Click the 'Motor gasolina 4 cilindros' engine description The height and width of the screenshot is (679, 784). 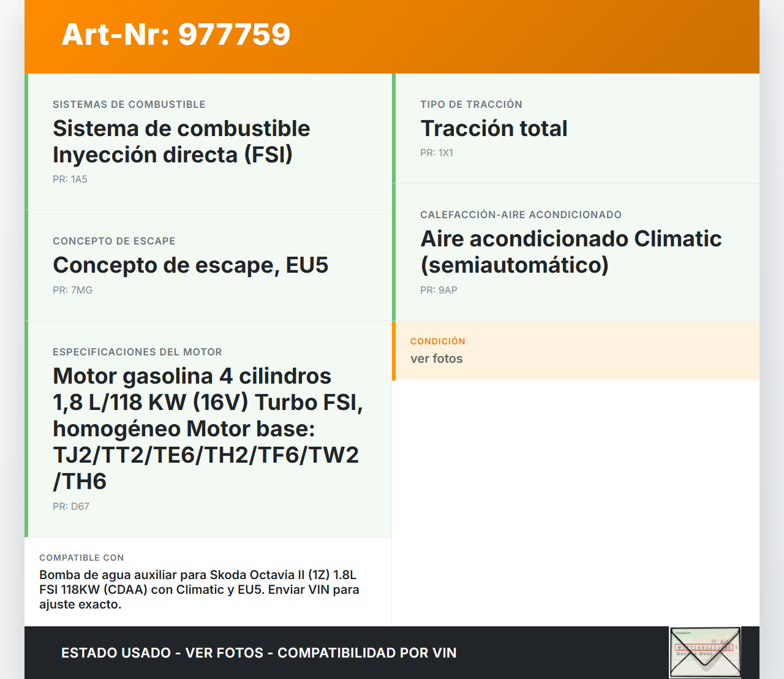pos(208,428)
